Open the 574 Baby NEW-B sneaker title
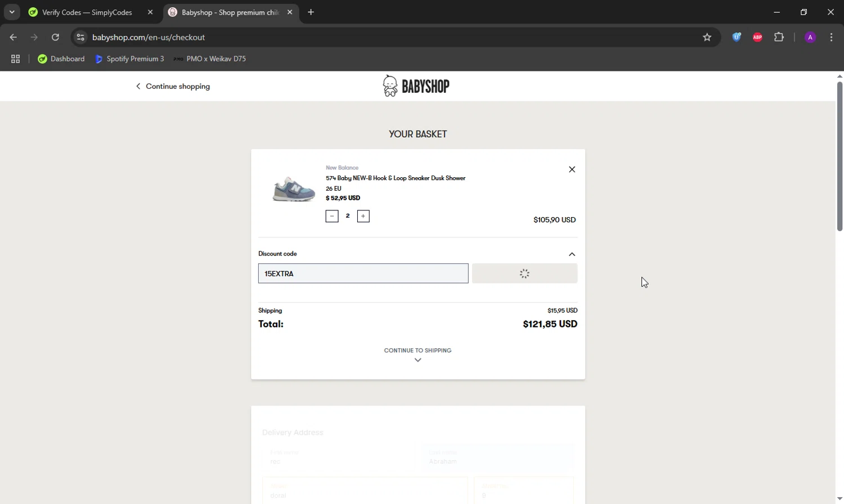The width and height of the screenshot is (844, 504). pyautogui.click(x=396, y=178)
